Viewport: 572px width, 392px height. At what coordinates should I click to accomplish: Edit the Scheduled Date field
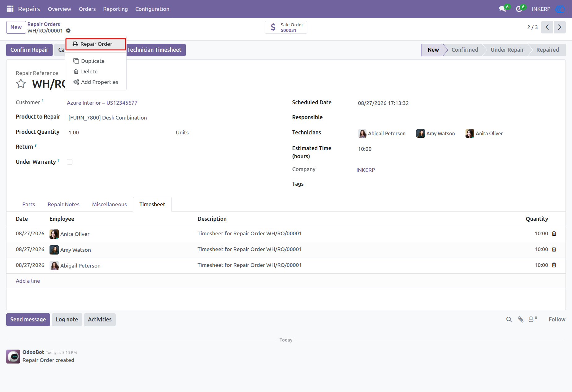click(383, 103)
